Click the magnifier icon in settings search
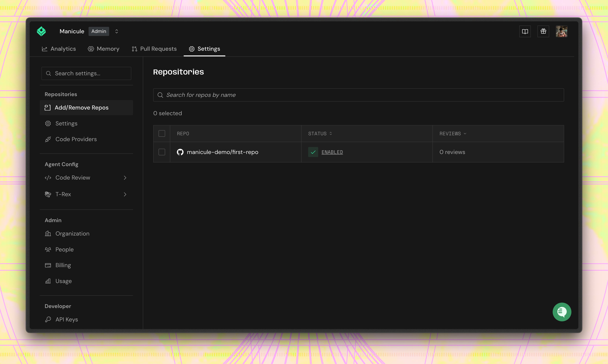608x364 pixels. point(49,73)
